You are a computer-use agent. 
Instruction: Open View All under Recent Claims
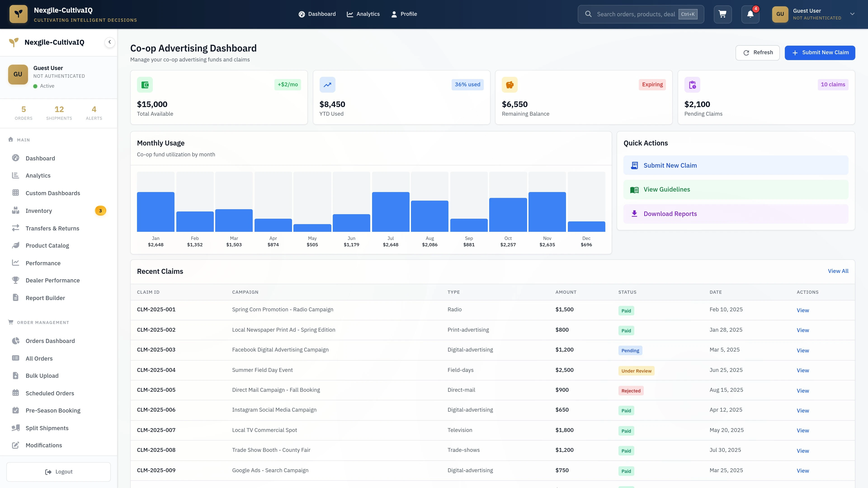(838, 271)
